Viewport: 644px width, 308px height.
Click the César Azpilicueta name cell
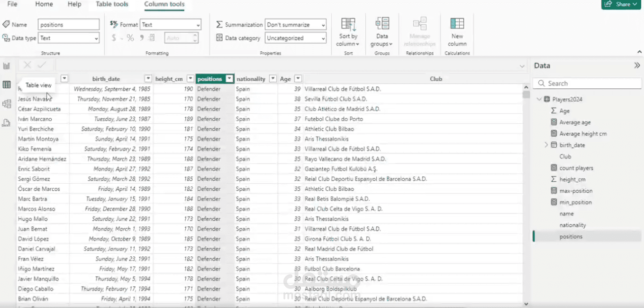click(39, 109)
